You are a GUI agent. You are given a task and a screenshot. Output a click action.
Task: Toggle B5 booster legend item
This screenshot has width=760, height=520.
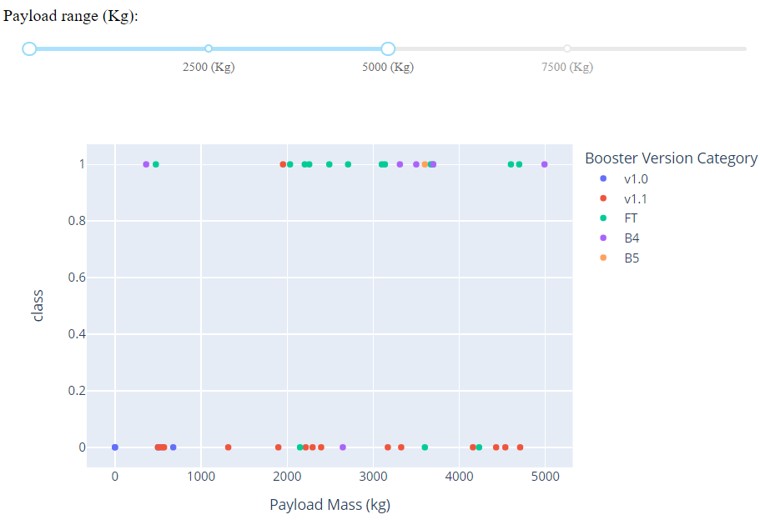point(631,258)
